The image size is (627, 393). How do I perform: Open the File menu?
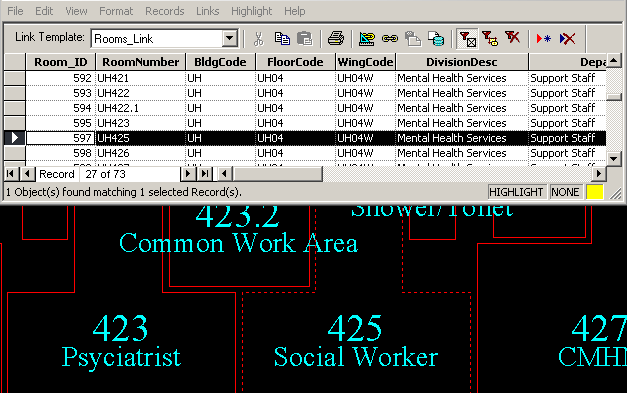coord(15,11)
